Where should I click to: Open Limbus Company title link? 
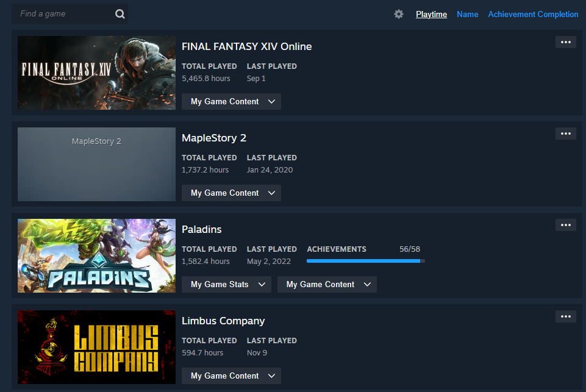(223, 321)
